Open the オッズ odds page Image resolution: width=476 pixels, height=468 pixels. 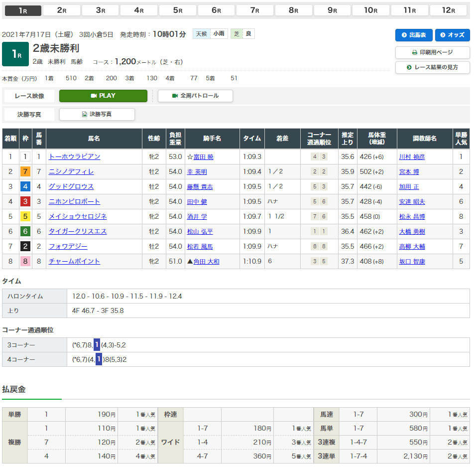[x=452, y=35]
